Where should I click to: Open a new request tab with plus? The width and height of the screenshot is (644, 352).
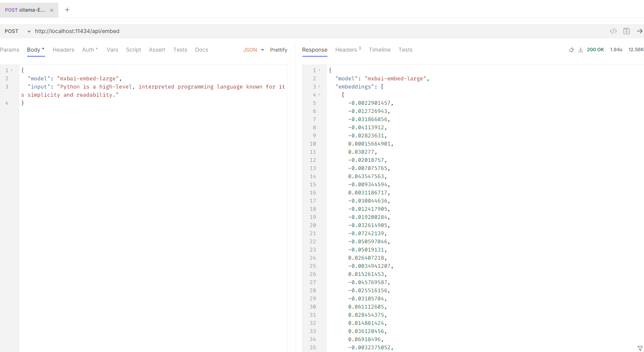67,10
